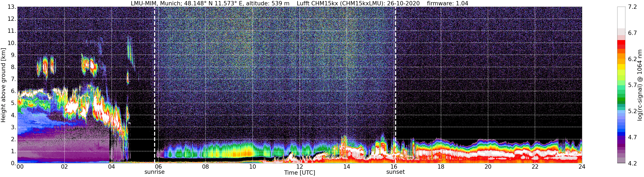Click the 04 tick label on the time axis
This screenshot has width=644, height=177.
pyautogui.click(x=112, y=167)
